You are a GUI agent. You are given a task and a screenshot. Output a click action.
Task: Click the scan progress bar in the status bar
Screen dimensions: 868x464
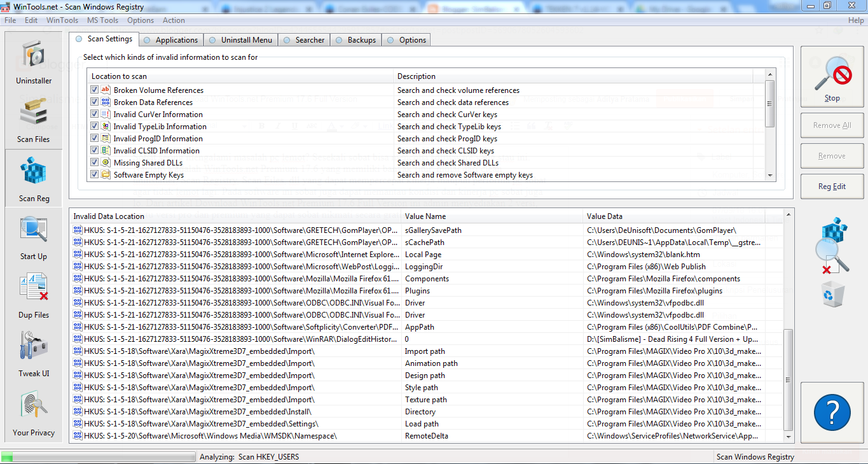[99, 457]
